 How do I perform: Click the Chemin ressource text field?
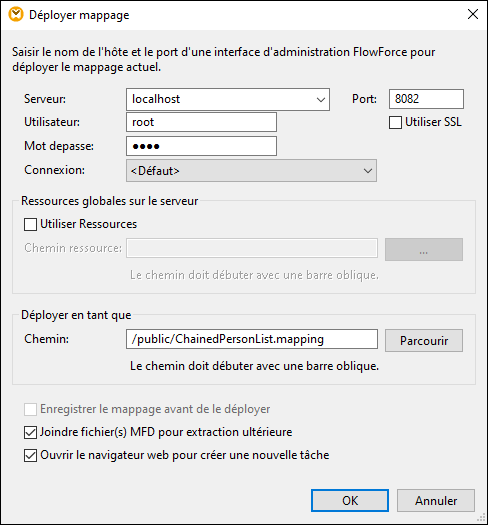252,248
